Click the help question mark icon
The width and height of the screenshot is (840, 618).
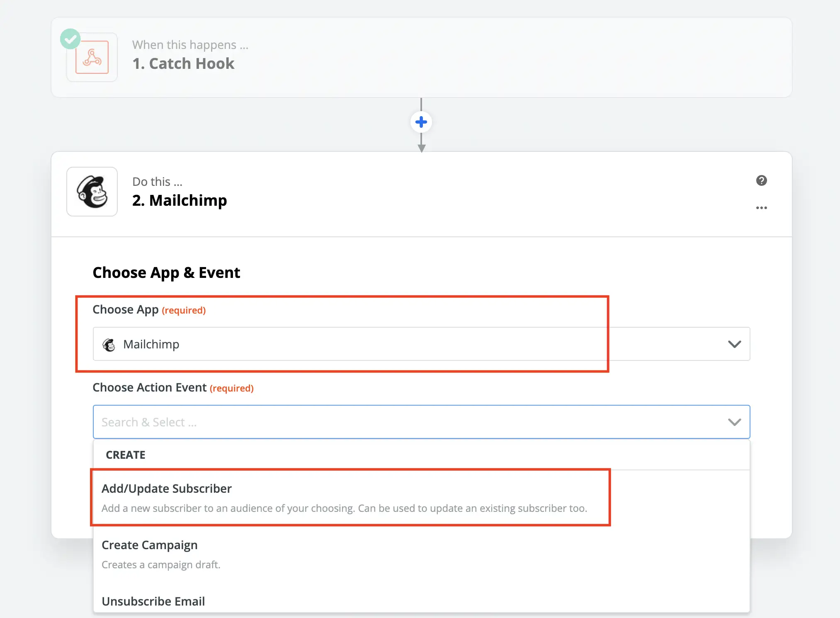click(x=762, y=180)
